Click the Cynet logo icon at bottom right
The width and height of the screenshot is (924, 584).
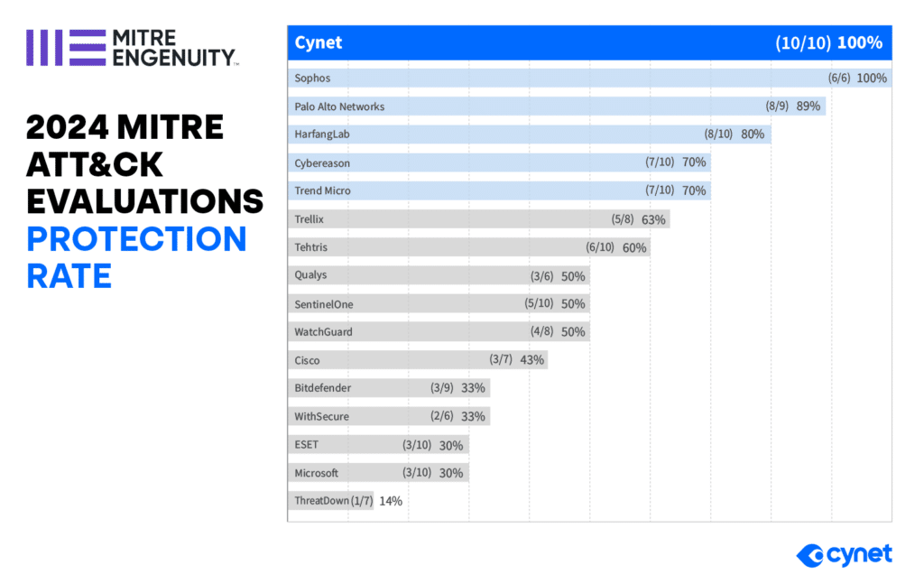pos(809,556)
